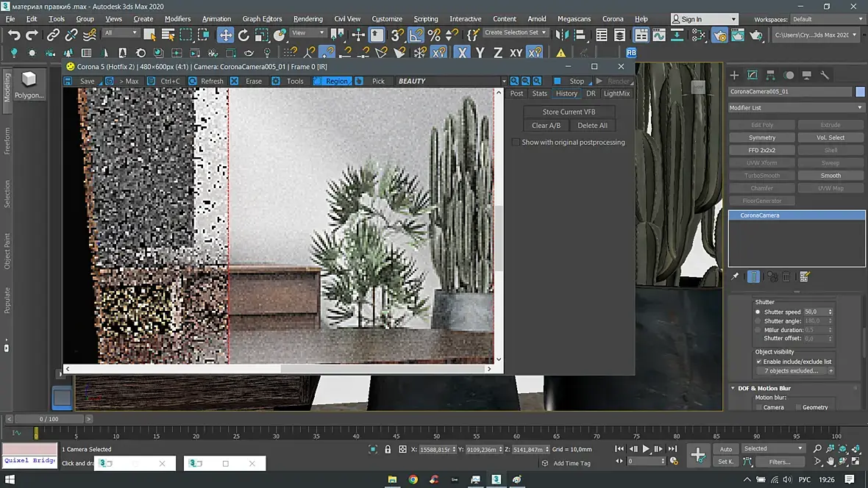Click the Utilities wrench panel icon
This screenshot has width=868, height=488.
[825, 75]
